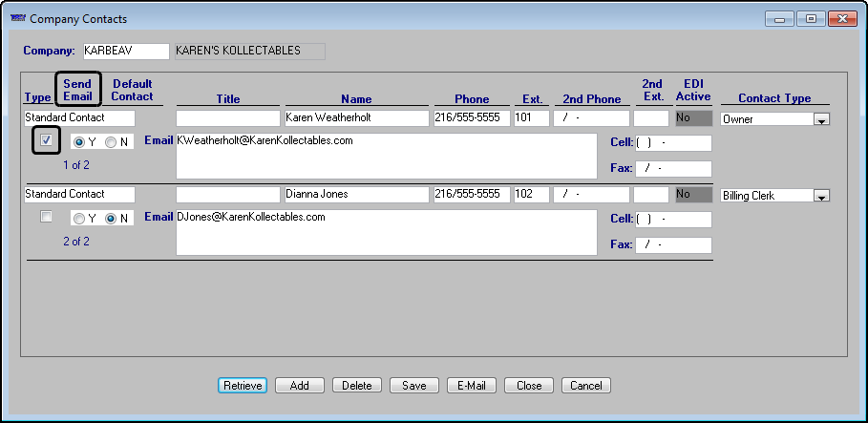Screen dimensions: 868x423
Task: Click the KAREN'S KOLLECTABLES company name field
Action: point(249,51)
